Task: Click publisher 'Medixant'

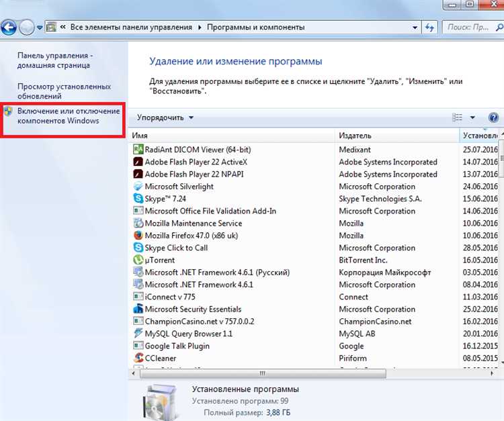Action: (355, 150)
